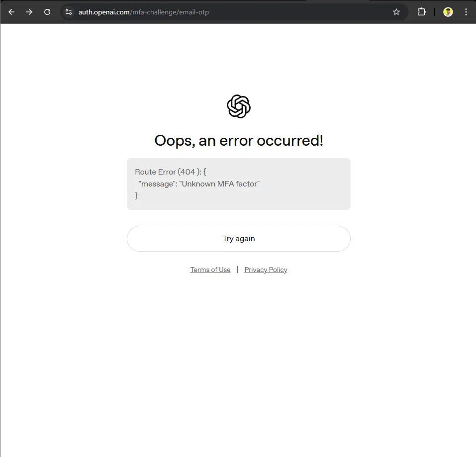Go forward to the next page
This screenshot has height=457, width=476.
tap(29, 12)
